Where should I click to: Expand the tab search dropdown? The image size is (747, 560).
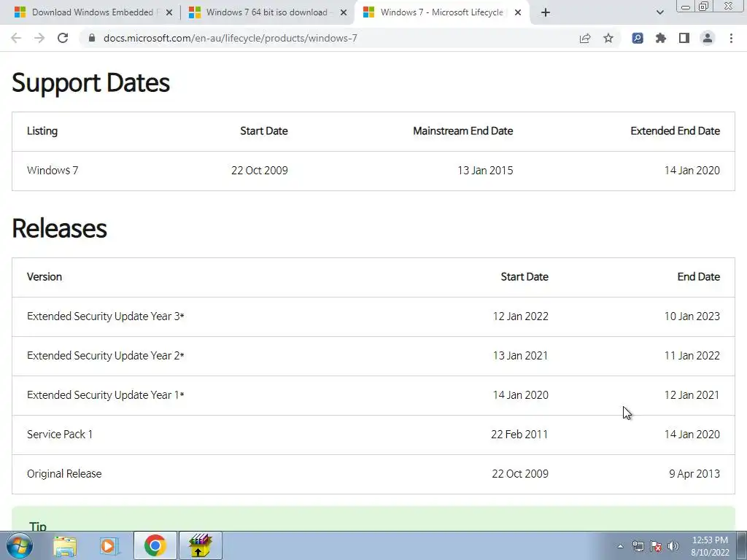point(659,12)
